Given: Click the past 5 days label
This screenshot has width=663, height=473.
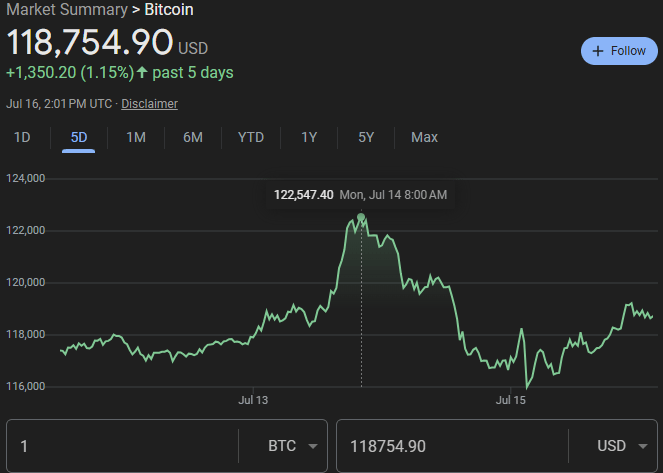Looking at the screenshot, I should 193,73.
